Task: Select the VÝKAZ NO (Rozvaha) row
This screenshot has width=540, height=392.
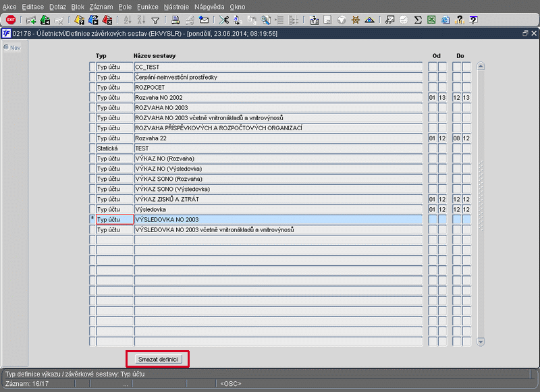Action: tap(278, 159)
